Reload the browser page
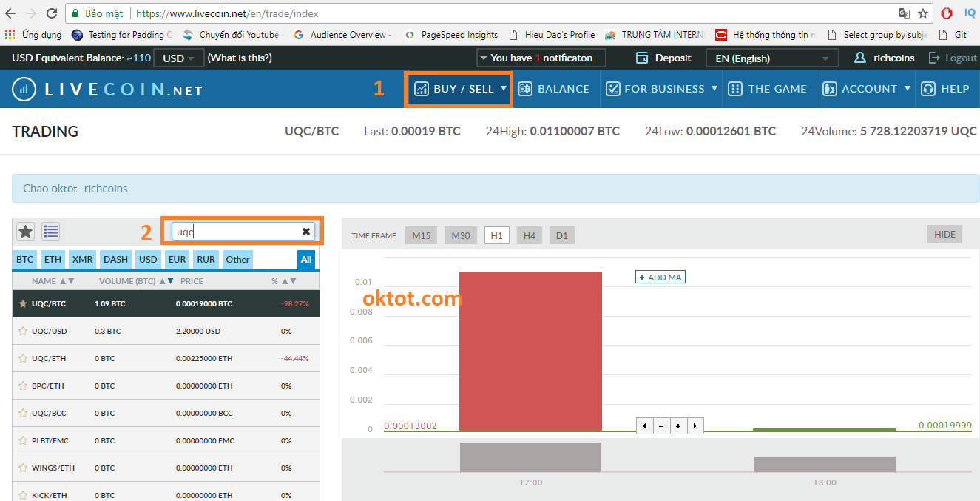 pyautogui.click(x=52, y=13)
